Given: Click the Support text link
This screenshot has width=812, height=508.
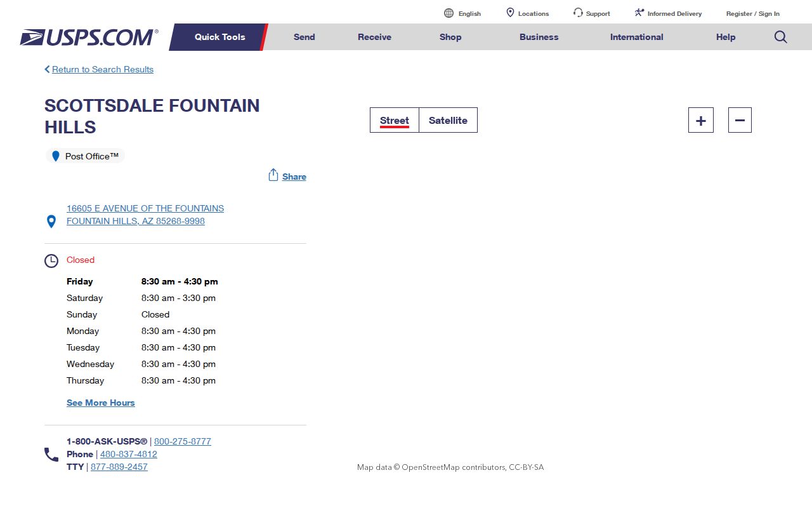Looking at the screenshot, I should click(598, 13).
